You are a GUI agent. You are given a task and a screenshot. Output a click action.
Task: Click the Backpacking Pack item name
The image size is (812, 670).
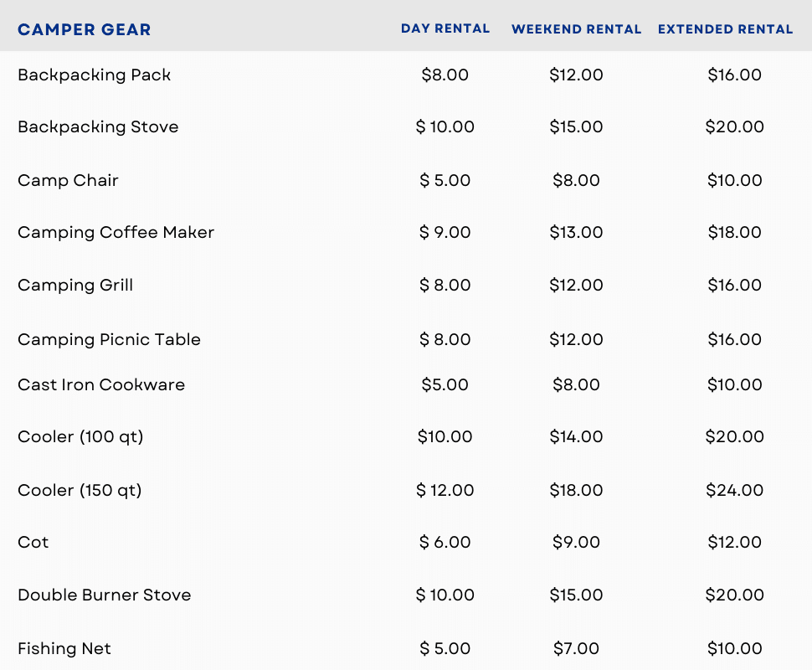point(95,75)
